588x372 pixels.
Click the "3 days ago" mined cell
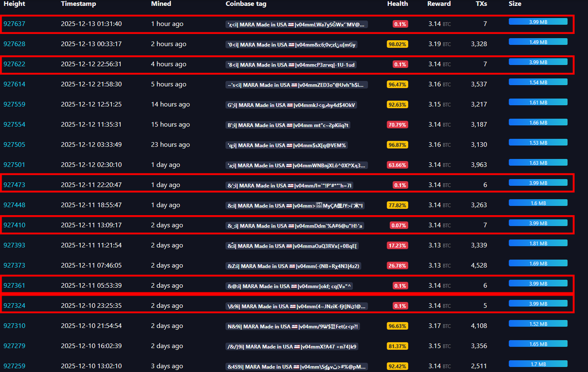(167, 366)
